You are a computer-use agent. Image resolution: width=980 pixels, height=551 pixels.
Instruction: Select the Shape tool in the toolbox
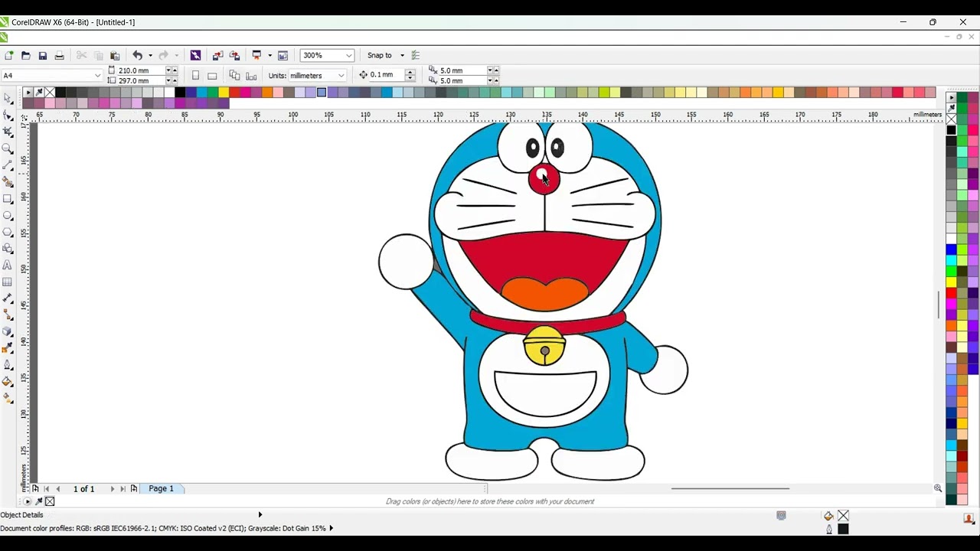pos(8,115)
